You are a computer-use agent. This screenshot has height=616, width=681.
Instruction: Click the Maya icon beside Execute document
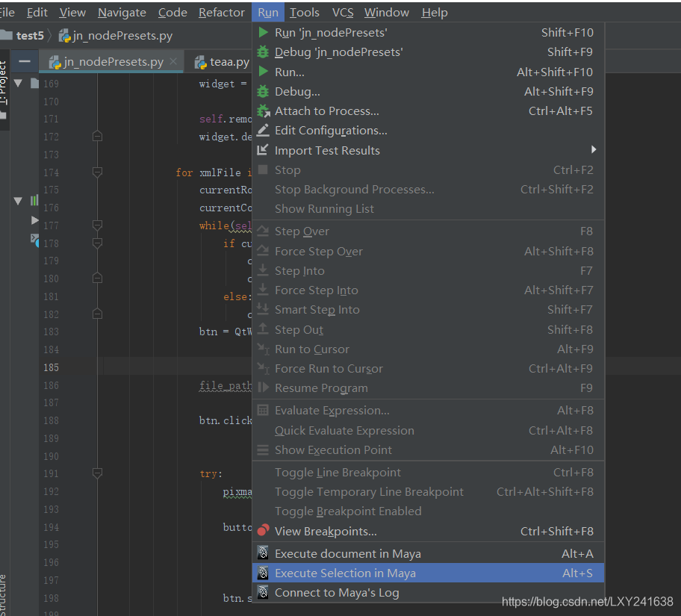pyautogui.click(x=263, y=553)
